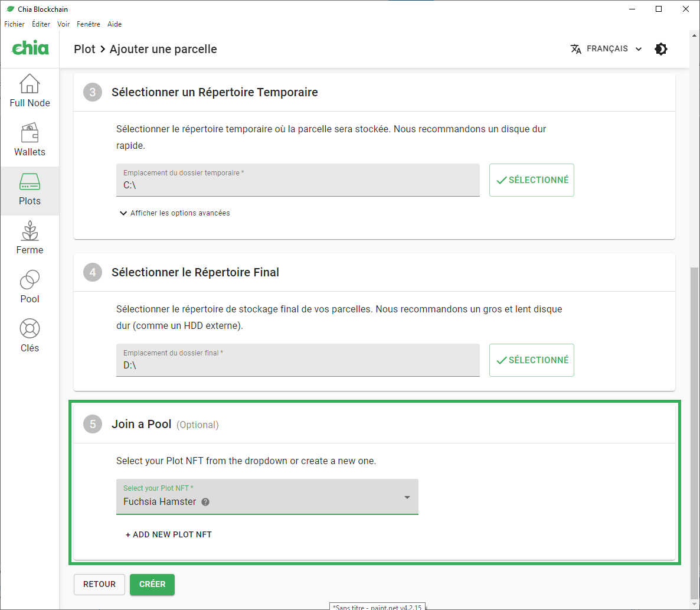Screen dimensions: 700x610
Task: Click the final folder location field
Action: (297, 360)
